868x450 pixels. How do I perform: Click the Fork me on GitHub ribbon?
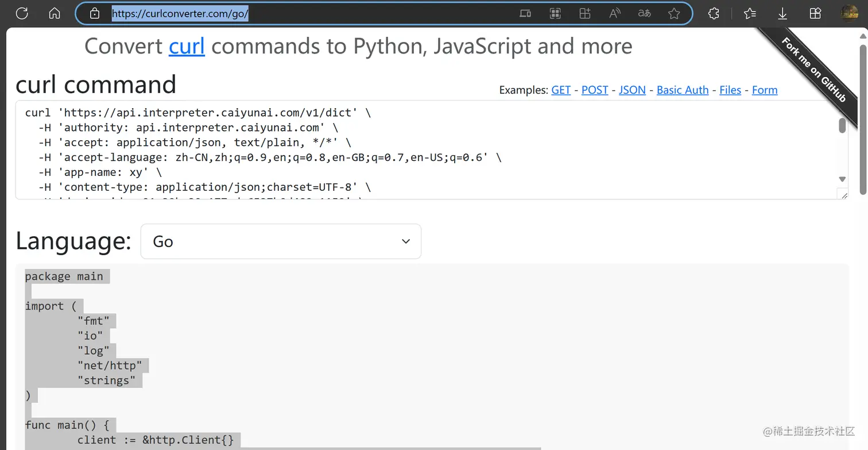814,70
